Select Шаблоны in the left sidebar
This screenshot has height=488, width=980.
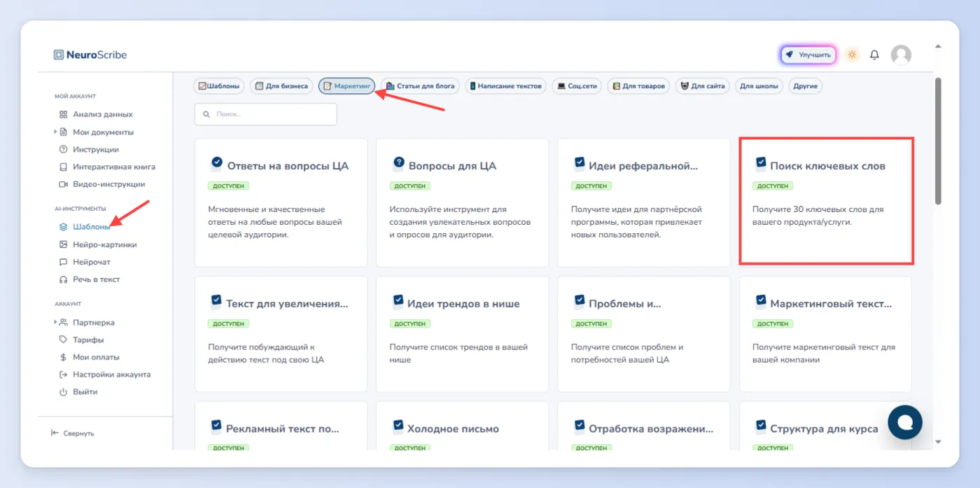click(85, 227)
